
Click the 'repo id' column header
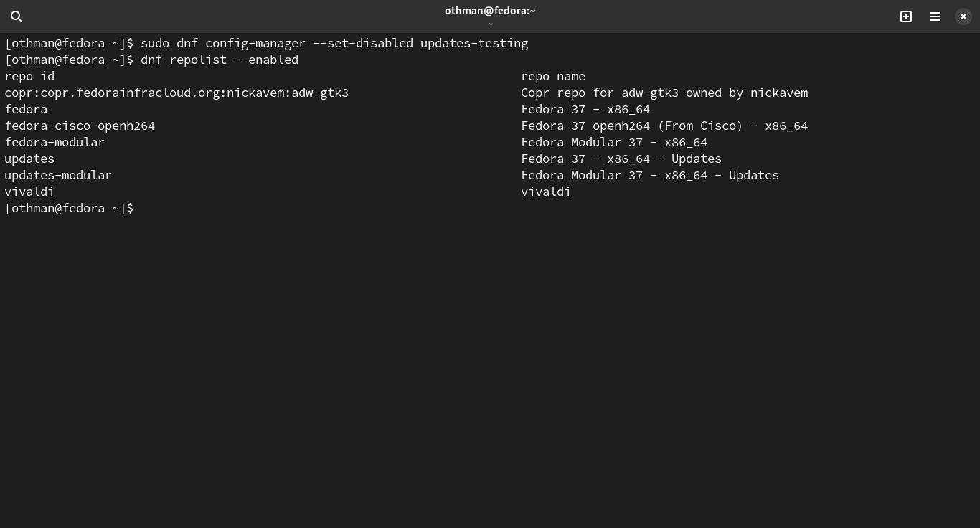click(29, 76)
